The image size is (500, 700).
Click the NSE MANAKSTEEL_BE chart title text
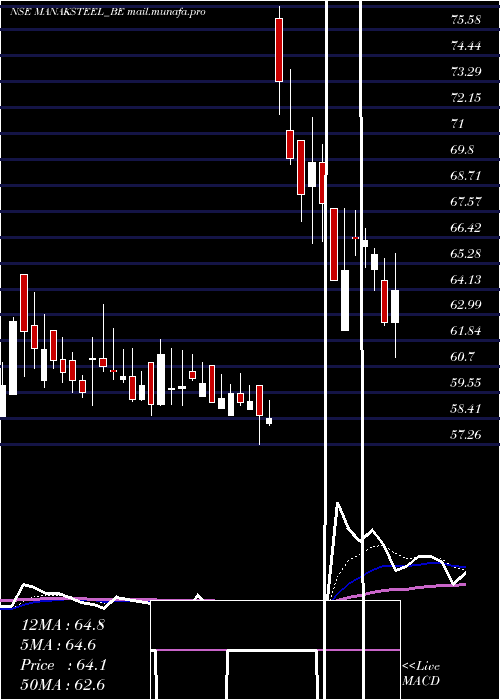click(x=108, y=12)
